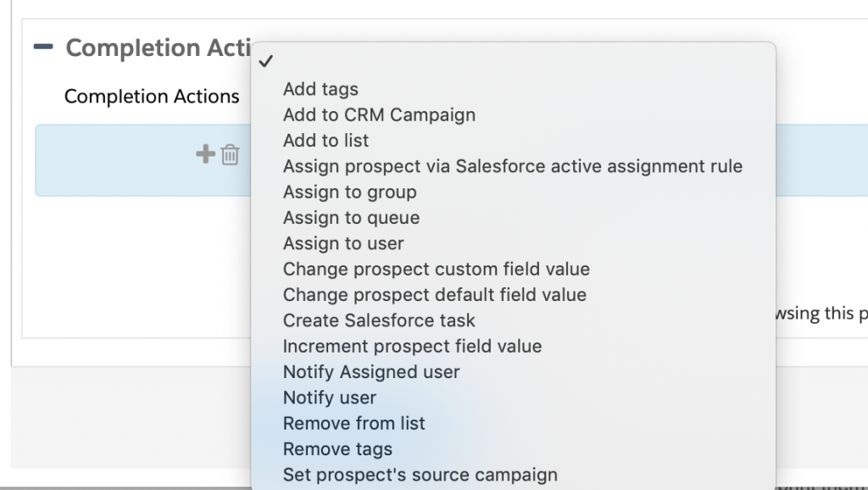Select 'Notify user' action

329,398
